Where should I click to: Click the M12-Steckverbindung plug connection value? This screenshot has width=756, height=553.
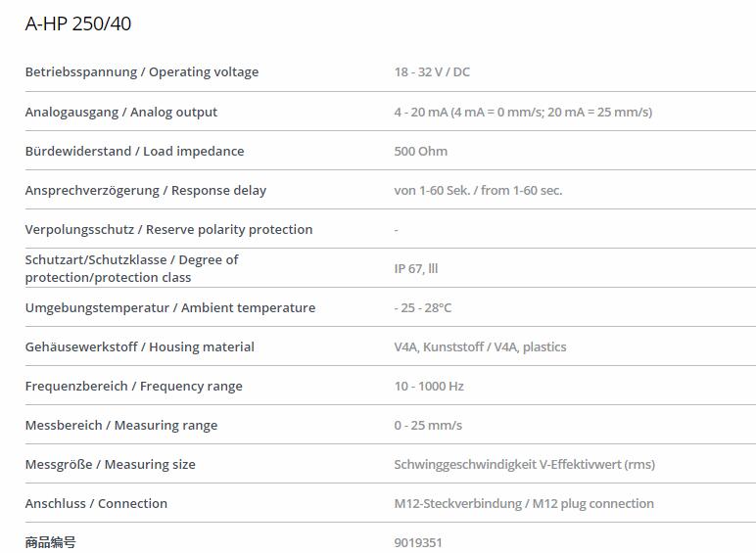(524, 504)
